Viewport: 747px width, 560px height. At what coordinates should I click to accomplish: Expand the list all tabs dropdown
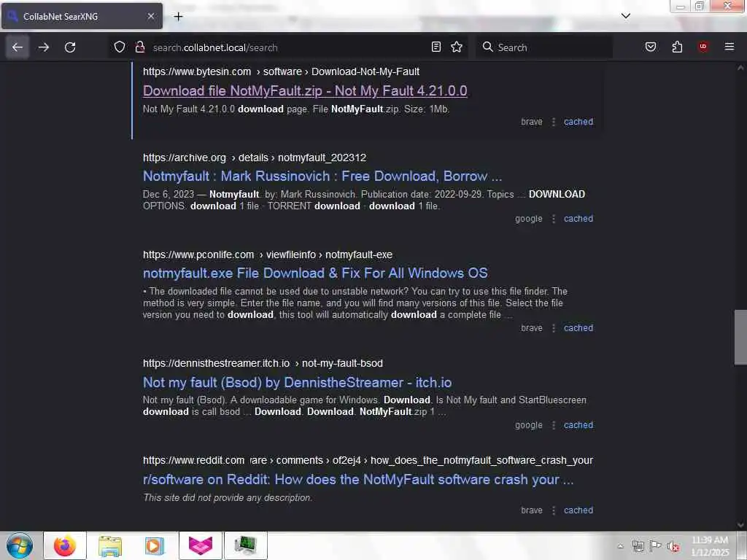coord(625,16)
